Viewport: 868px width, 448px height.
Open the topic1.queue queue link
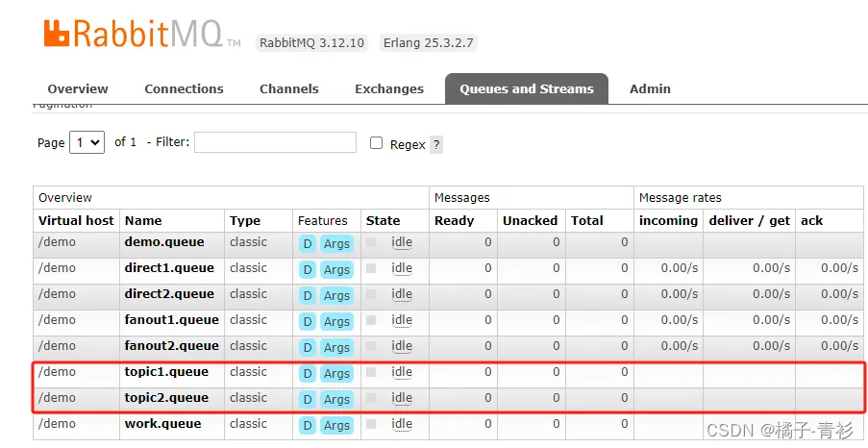166,372
